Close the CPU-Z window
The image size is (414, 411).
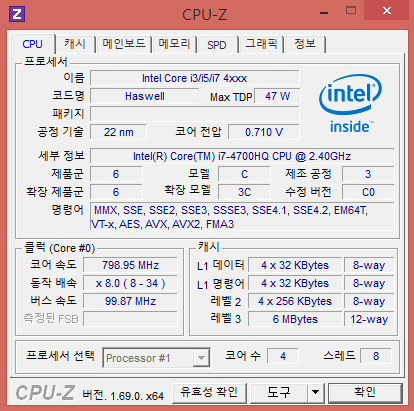click(x=387, y=11)
